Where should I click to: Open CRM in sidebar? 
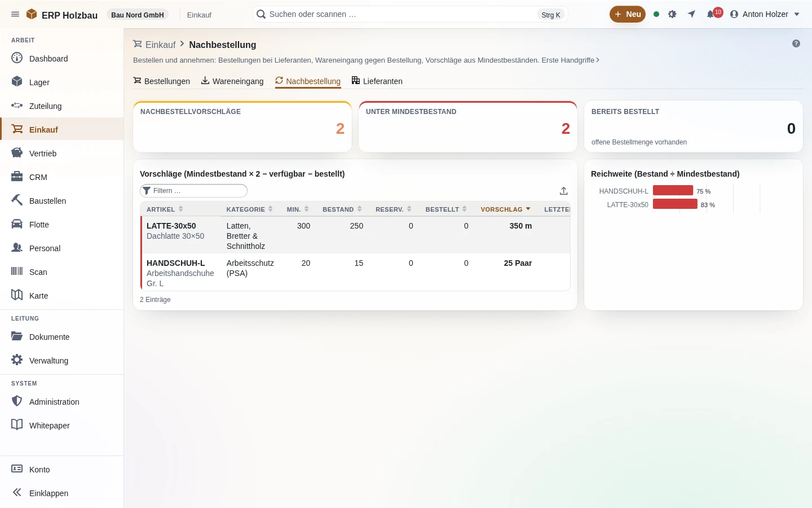(x=62, y=177)
